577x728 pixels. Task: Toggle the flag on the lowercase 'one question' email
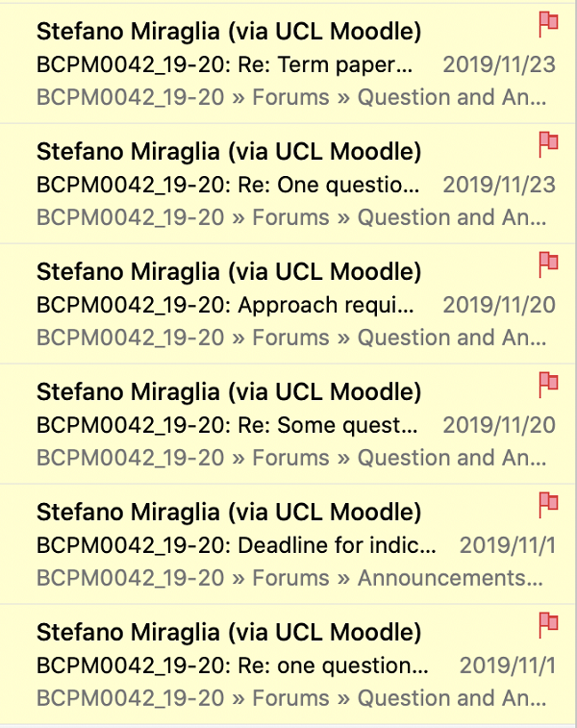[548, 626]
